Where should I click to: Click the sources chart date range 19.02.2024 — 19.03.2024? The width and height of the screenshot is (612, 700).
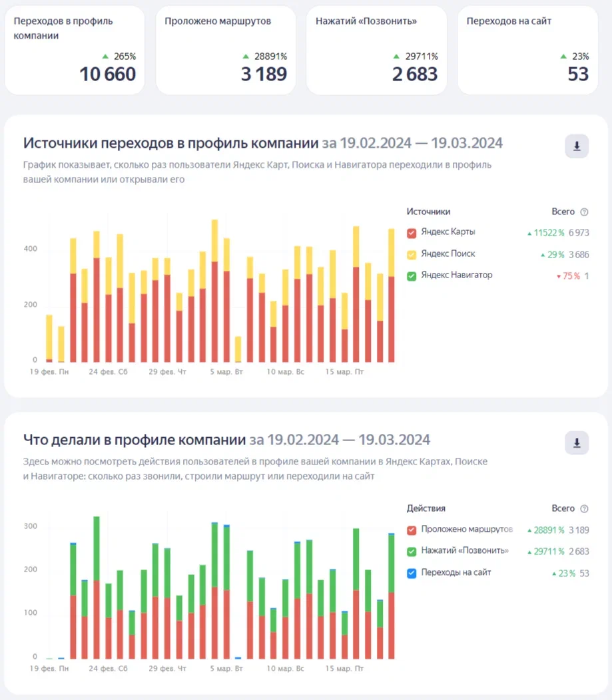[413, 143]
